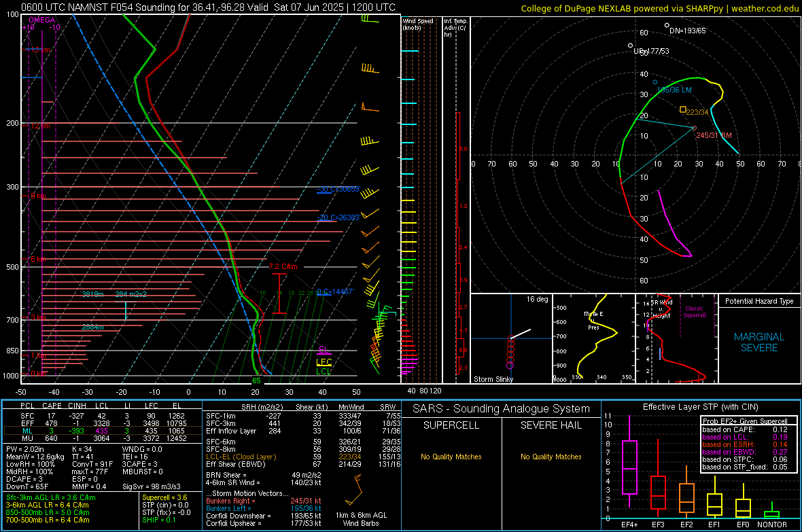The image size is (802, 532).
Task: Click the green LCL level marker
Action: (x=324, y=372)
